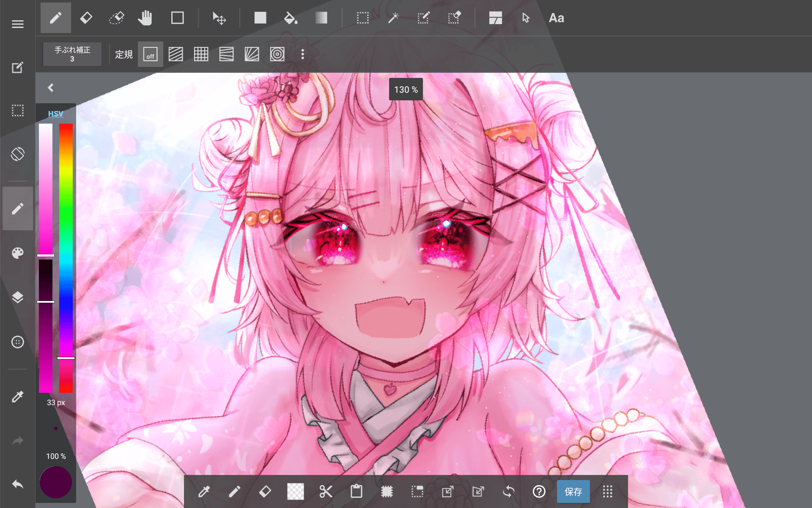Select the Hand move tool
The width and height of the screenshot is (812, 508).
coord(145,18)
